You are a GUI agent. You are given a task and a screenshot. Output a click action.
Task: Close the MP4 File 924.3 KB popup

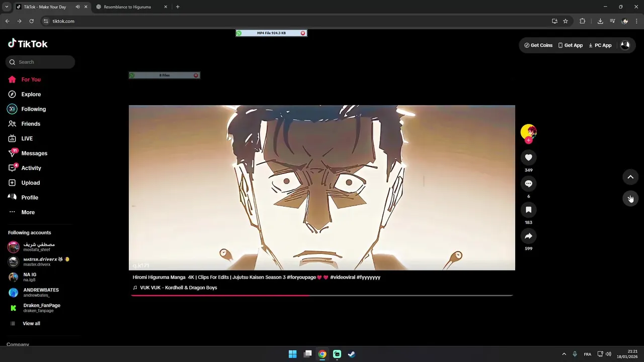pos(303,33)
